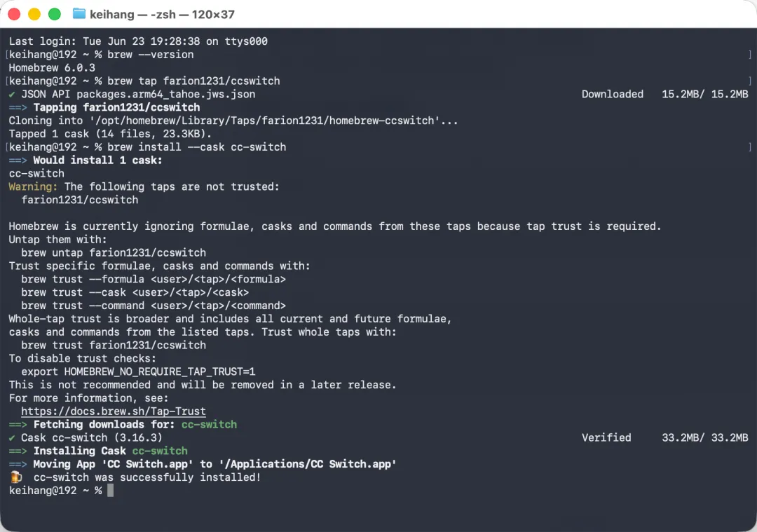Screen dimensions: 757x532
Task: Click the arrow before Would install 1 cask
Action: click(18, 161)
